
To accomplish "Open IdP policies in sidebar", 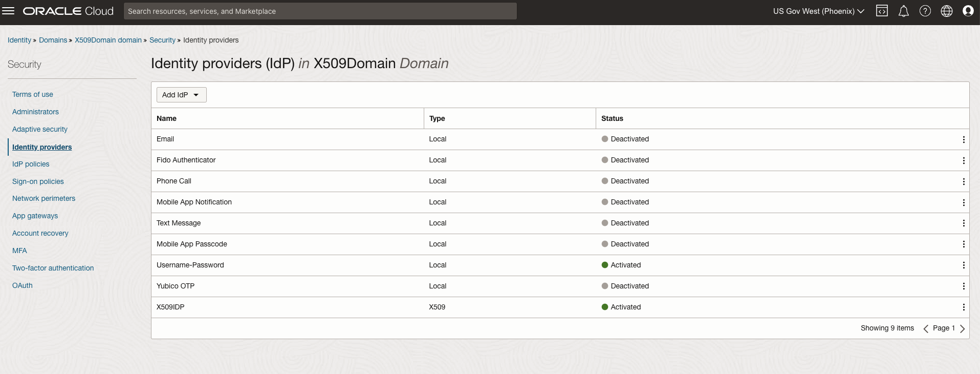I will (31, 164).
